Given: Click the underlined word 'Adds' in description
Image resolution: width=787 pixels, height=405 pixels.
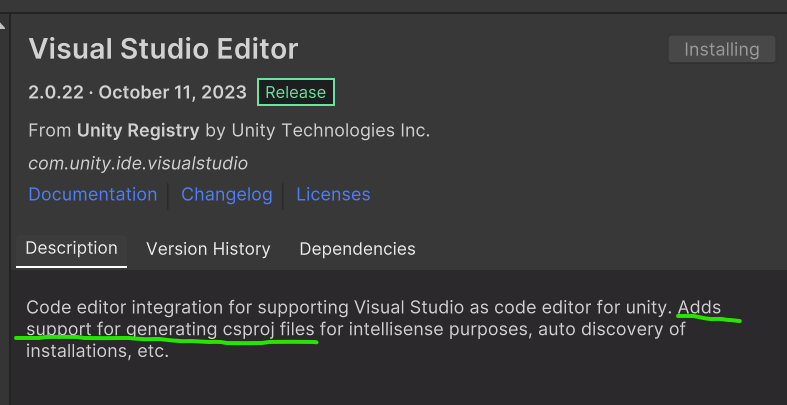Looking at the screenshot, I should pyautogui.click(x=699, y=306).
